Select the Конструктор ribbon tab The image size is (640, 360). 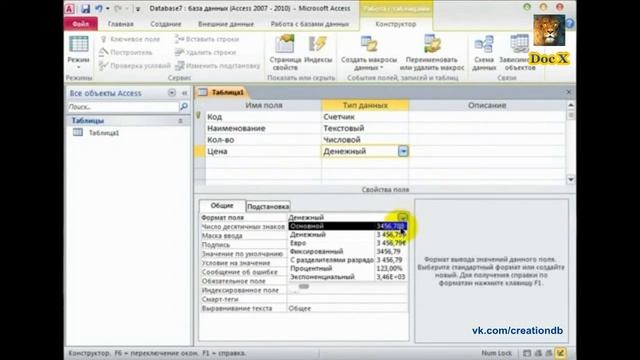[x=396, y=24]
